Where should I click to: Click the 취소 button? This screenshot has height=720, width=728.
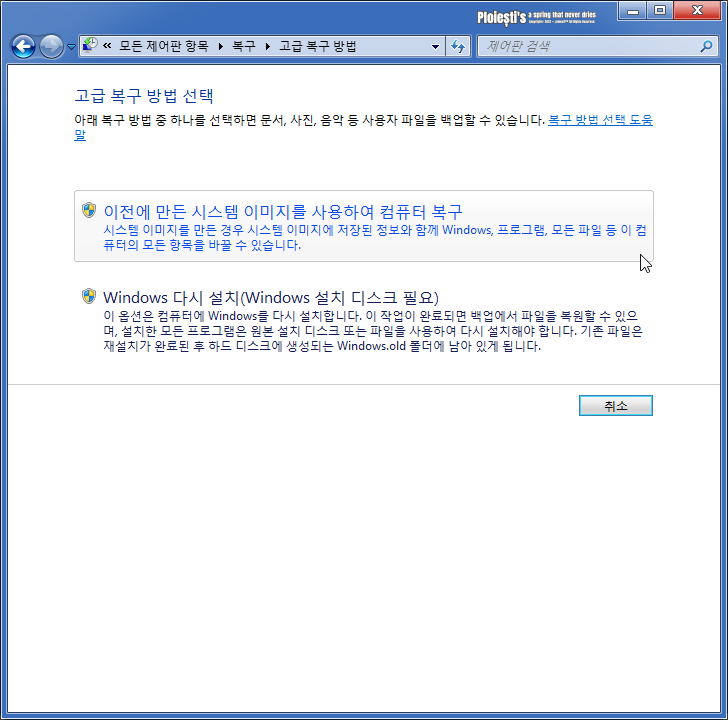tap(616, 406)
